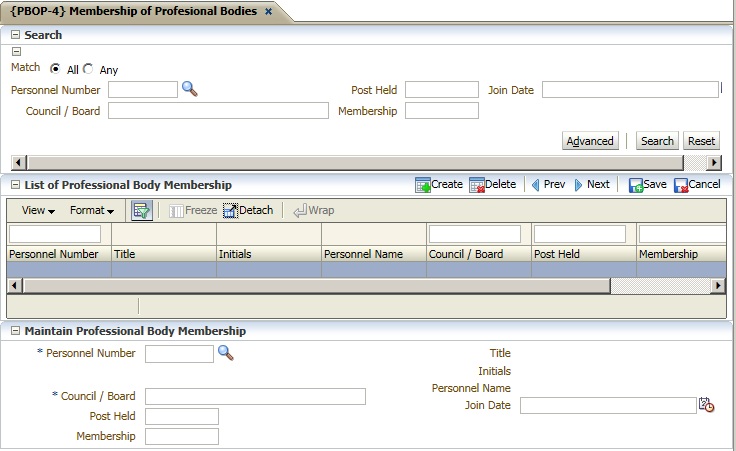The image size is (736, 451).
Task: Open the Format menu
Action: pyautogui.click(x=91, y=211)
